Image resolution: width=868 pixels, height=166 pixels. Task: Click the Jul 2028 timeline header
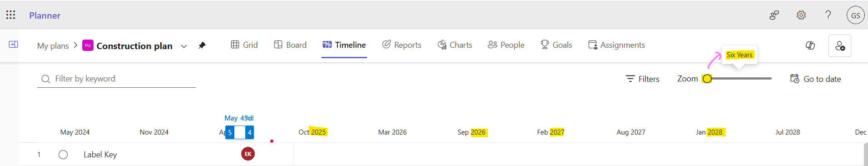pyautogui.click(x=788, y=132)
